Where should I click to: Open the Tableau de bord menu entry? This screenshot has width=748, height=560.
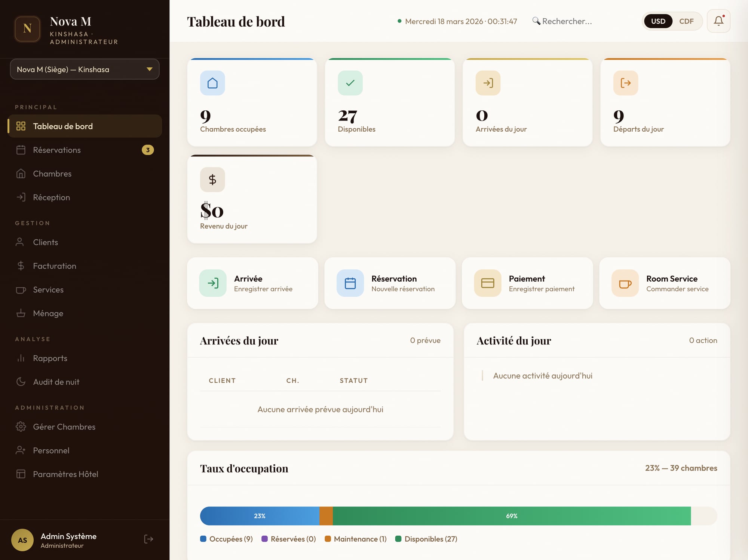(62, 126)
